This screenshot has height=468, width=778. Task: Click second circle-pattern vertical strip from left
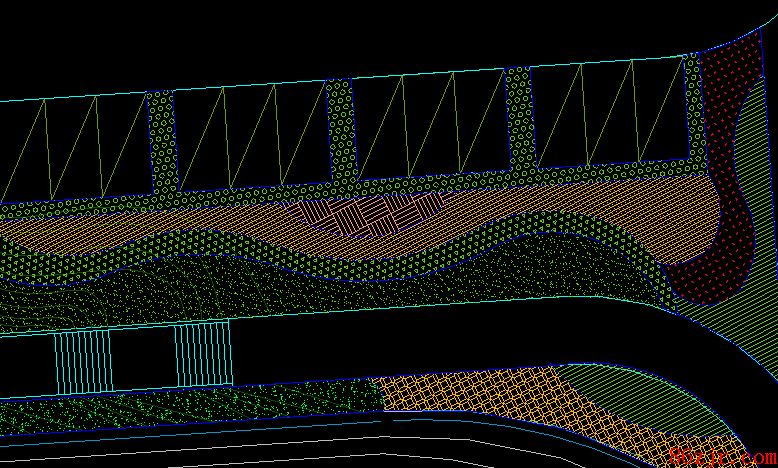point(340,132)
